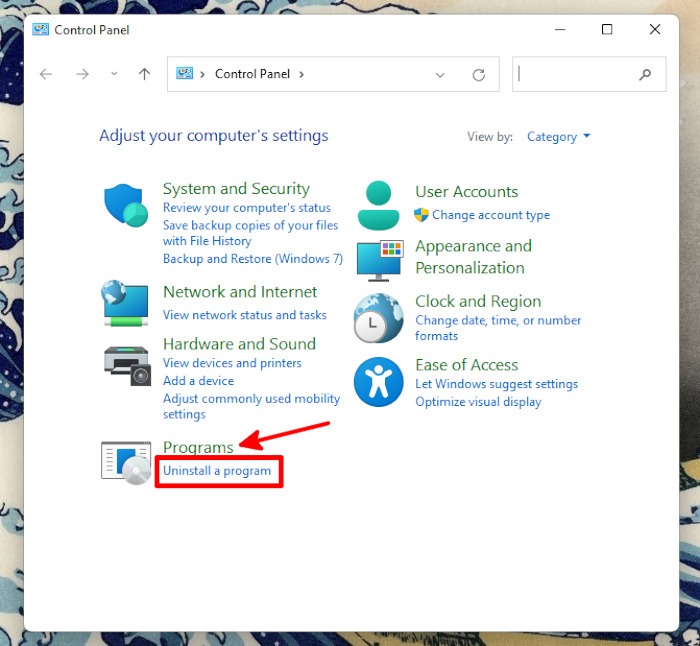Viewport: 700px width, 646px height.
Task: Click the search magnifier icon
Action: click(645, 75)
